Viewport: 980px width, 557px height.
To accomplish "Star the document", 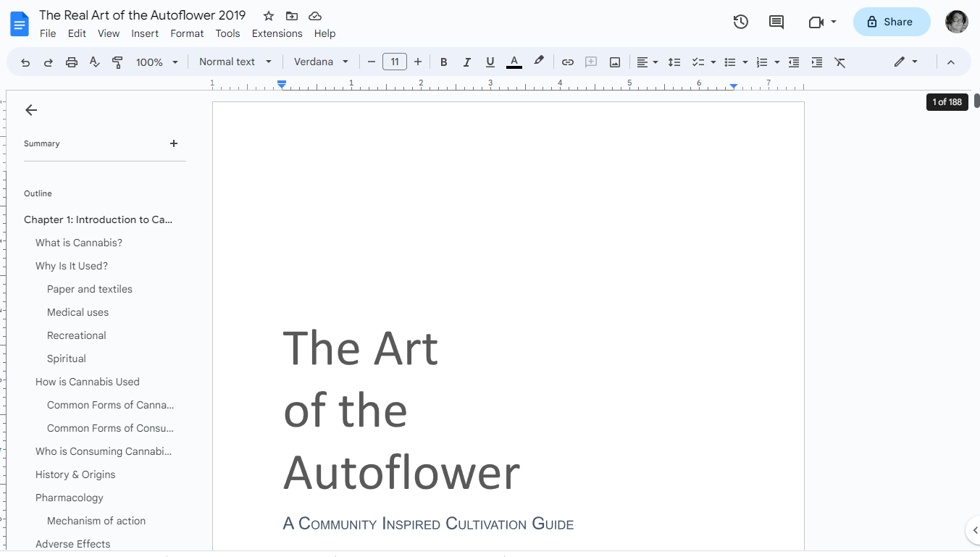I will pyautogui.click(x=269, y=16).
